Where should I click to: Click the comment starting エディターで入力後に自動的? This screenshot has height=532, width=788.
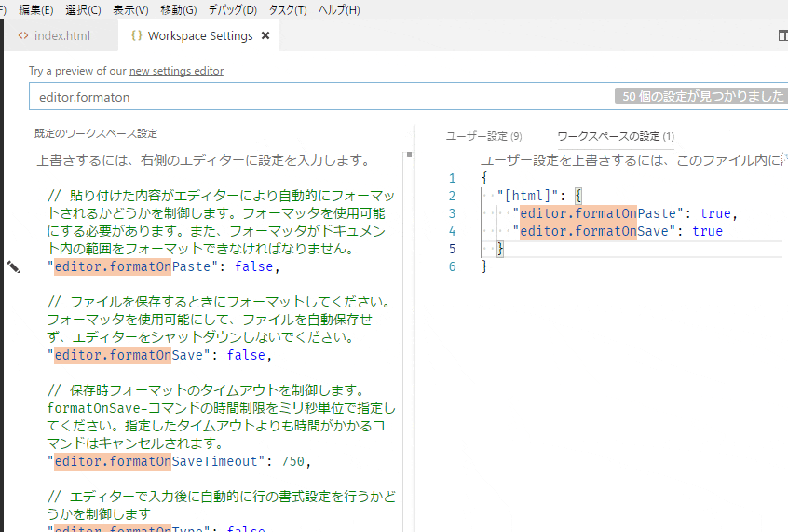pos(221,505)
